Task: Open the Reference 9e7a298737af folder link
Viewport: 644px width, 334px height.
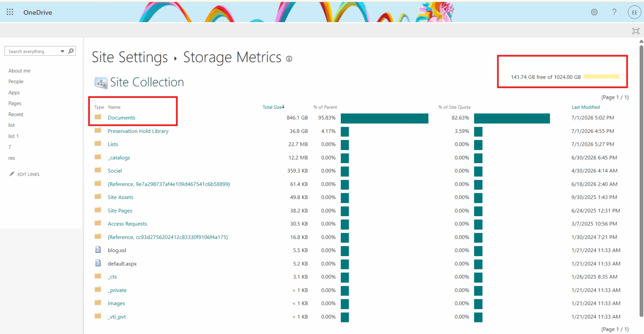Action: 169,184
